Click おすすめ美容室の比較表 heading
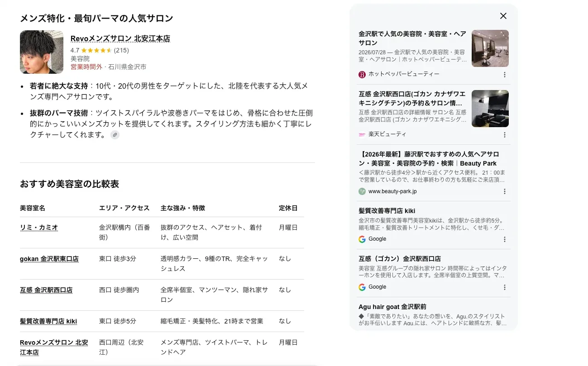 (x=69, y=184)
